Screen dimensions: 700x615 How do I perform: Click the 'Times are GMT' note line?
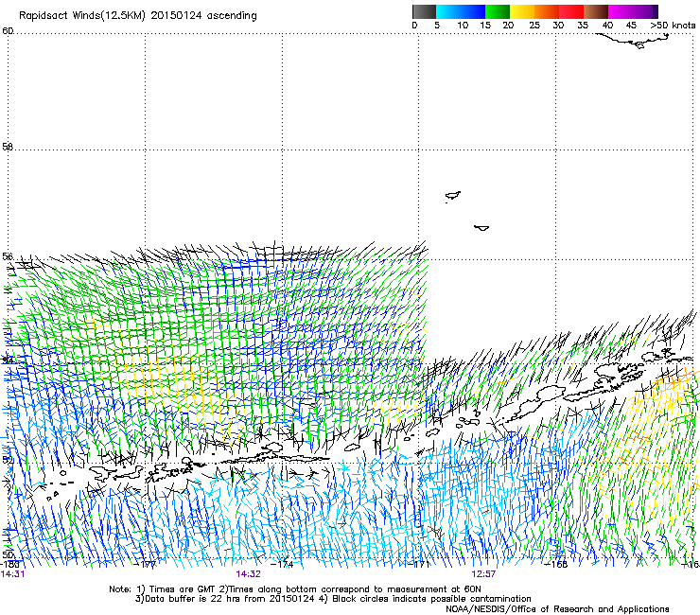[x=295, y=589]
